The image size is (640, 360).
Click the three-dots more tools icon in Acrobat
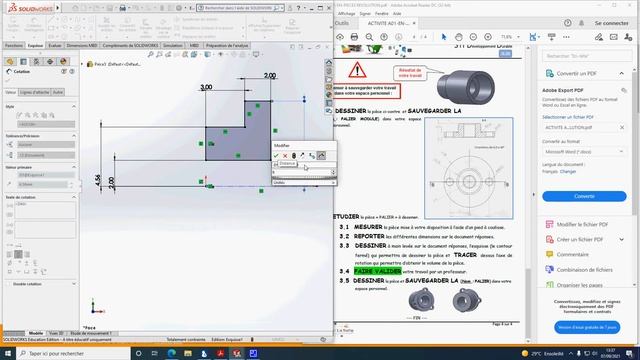point(566,37)
